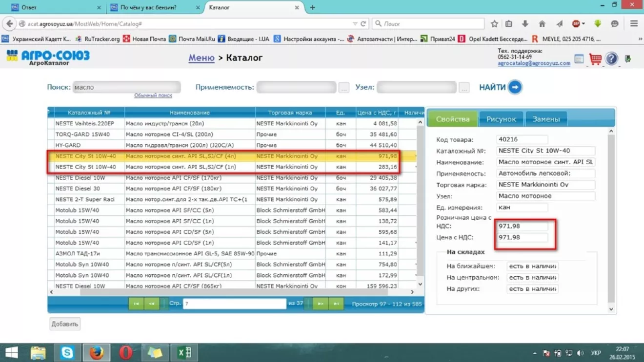Go to browser home page icon
This screenshot has height=362, width=644.
(x=542, y=23)
